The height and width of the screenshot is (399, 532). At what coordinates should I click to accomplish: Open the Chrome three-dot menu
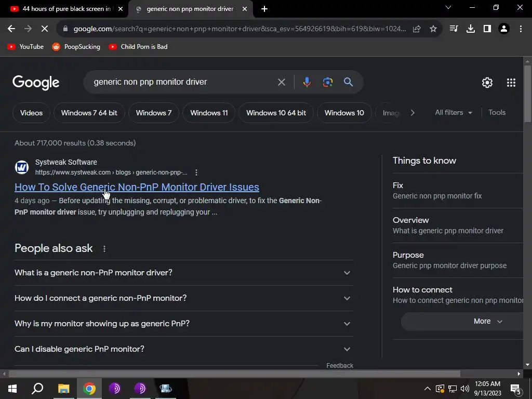pyautogui.click(x=521, y=29)
